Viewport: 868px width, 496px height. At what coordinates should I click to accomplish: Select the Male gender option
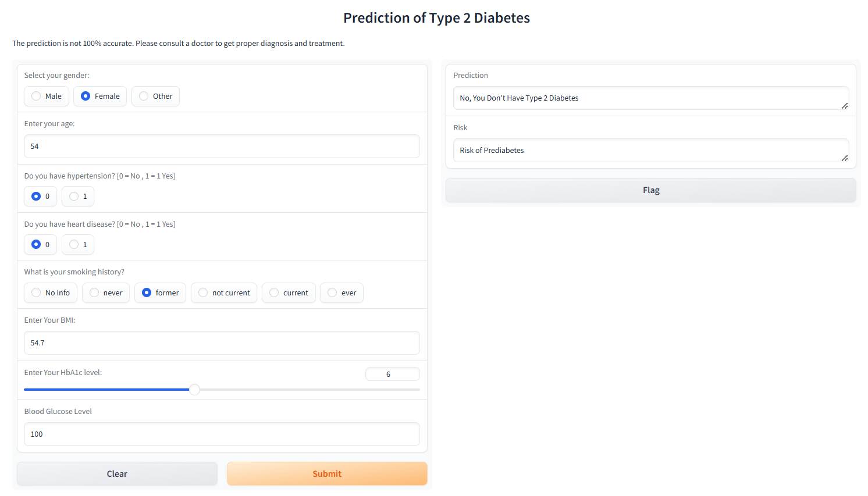click(x=47, y=97)
